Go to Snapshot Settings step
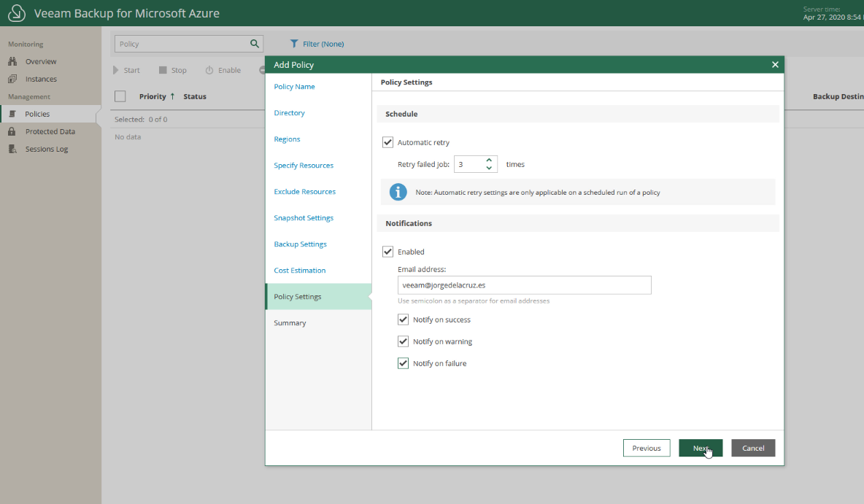The image size is (864, 504). point(304,217)
